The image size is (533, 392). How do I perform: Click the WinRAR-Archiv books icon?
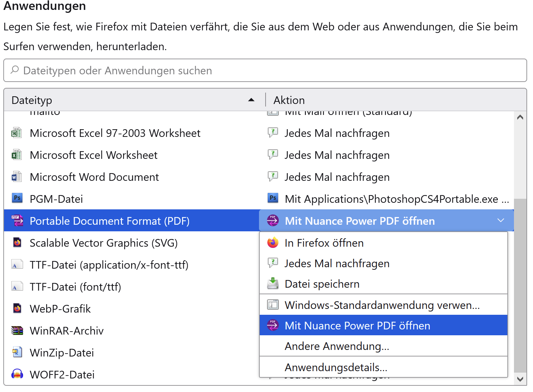coord(17,331)
